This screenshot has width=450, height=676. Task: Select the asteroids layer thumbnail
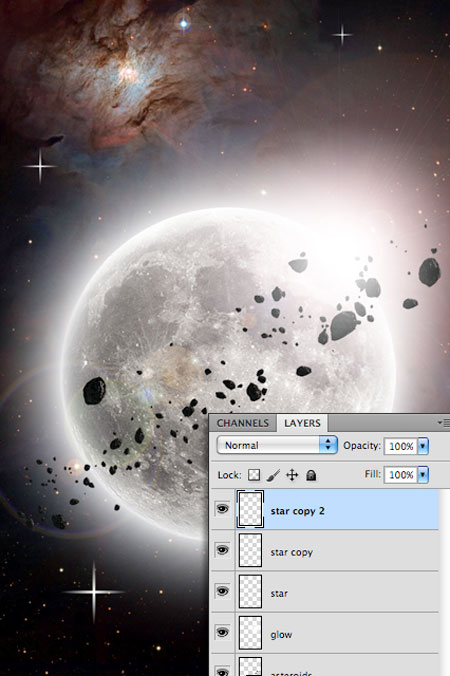[250, 667]
